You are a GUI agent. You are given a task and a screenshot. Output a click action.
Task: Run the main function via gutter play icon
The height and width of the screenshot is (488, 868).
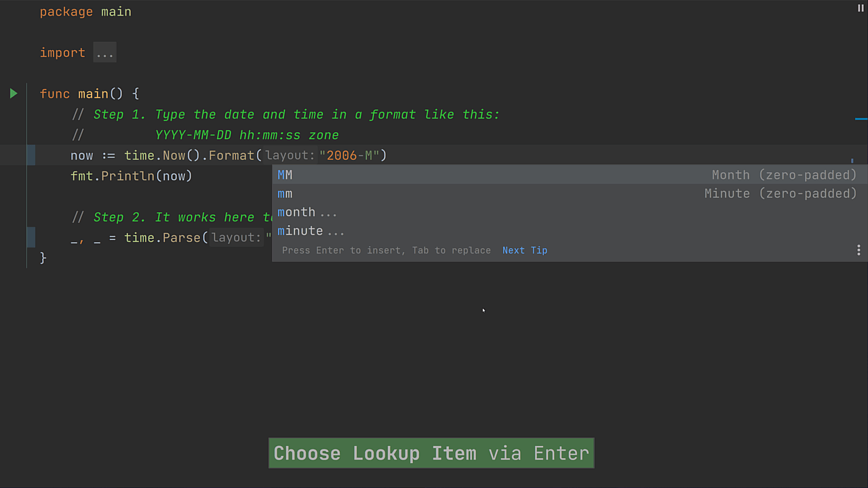pos(13,94)
